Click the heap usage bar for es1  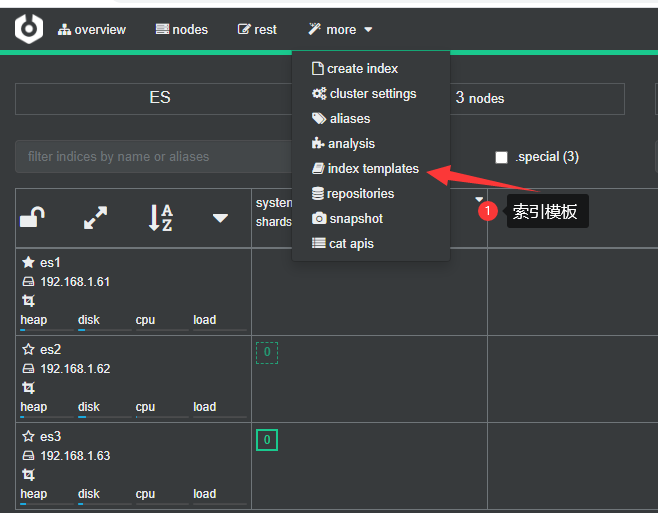click(47, 330)
